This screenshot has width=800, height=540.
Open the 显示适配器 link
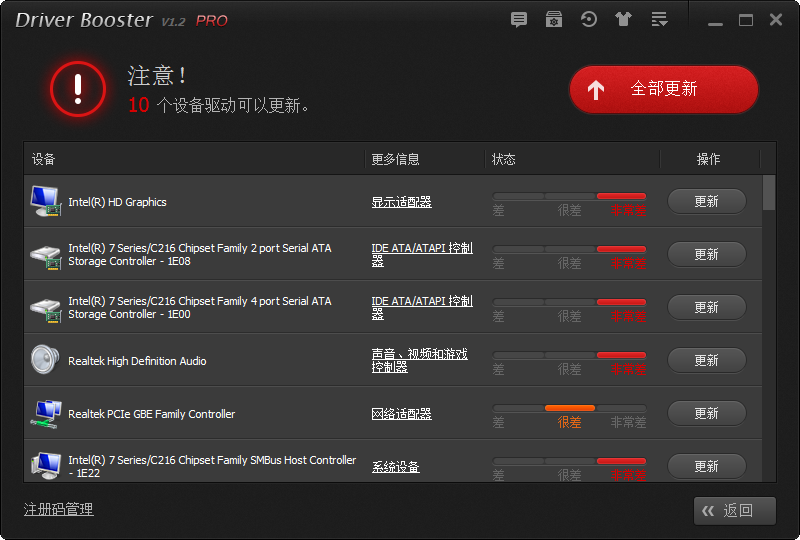pyautogui.click(x=401, y=202)
